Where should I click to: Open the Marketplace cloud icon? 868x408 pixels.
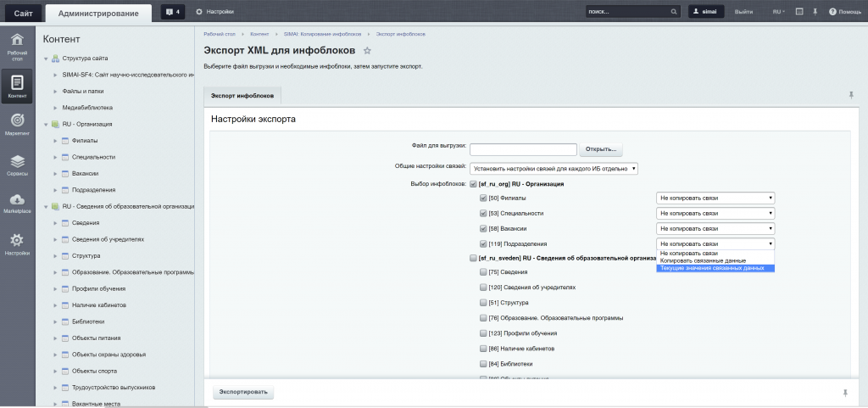(17, 201)
